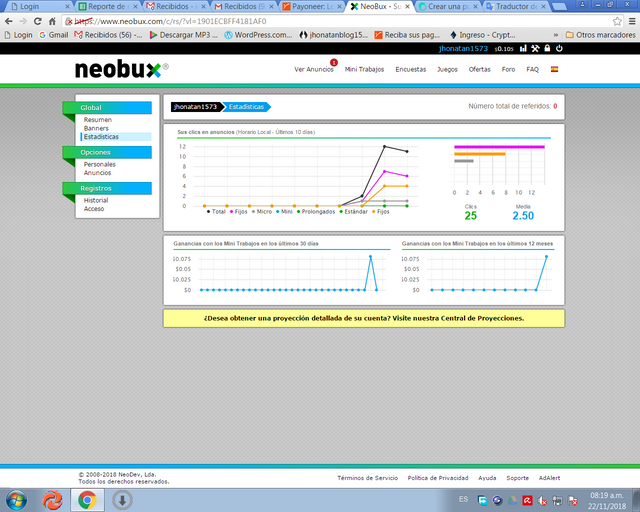The width and height of the screenshot is (640, 512).
Task: Click the gray bar in clicks chart
Action: click(x=464, y=161)
